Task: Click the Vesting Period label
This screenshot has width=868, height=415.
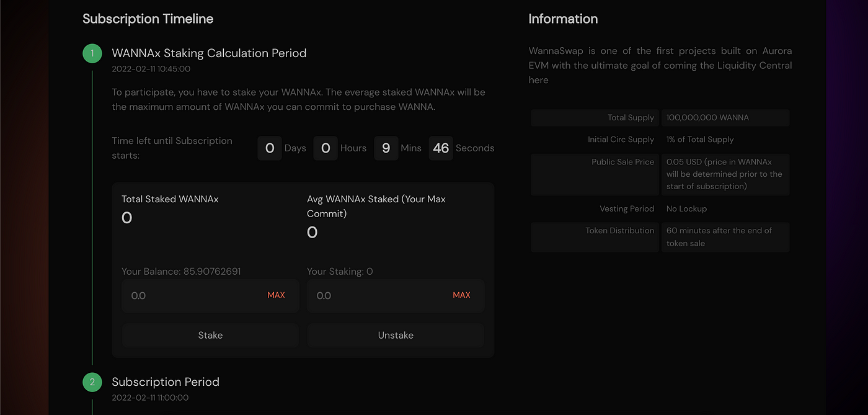Action: point(627,209)
